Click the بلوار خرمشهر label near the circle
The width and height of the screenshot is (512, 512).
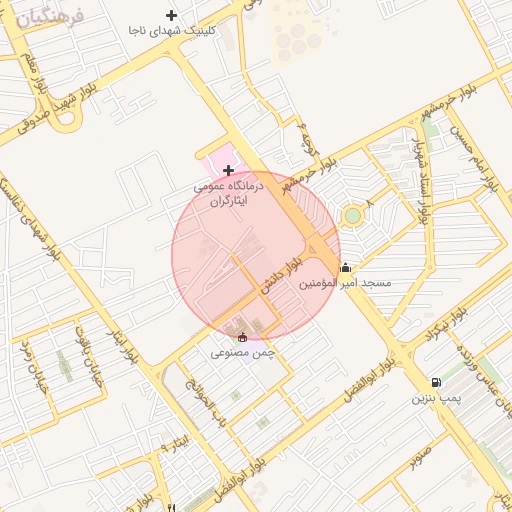[310, 176]
